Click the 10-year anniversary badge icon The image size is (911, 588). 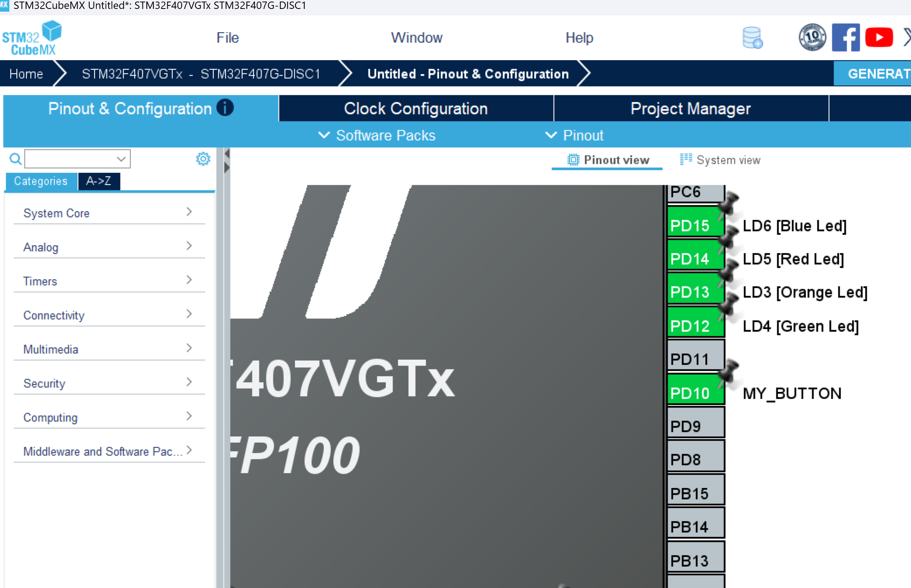[812, 37]
